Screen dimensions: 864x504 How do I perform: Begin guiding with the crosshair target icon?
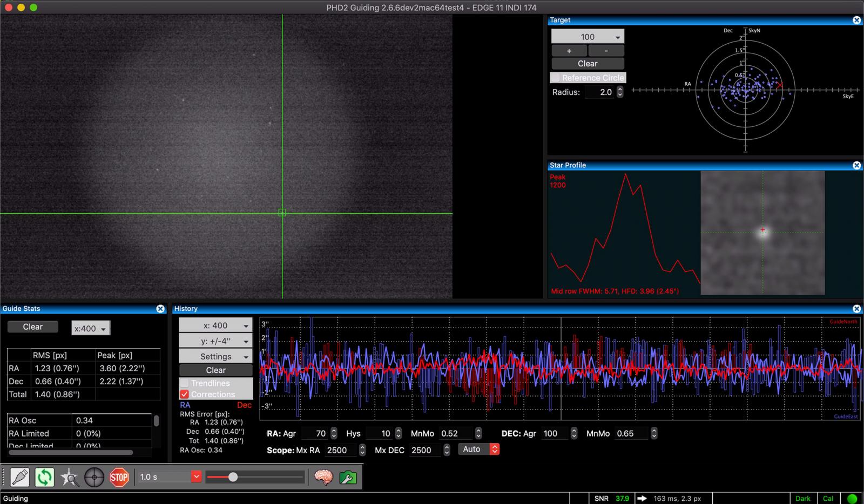pos(94,478)
